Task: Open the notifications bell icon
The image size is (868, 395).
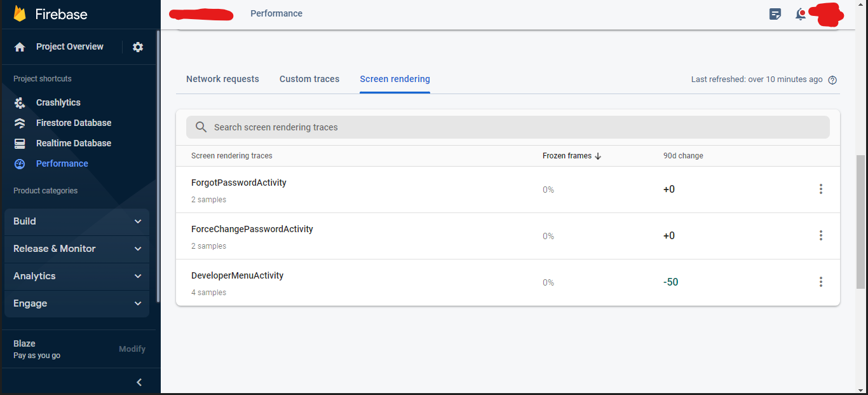Action: click(x=801, y=14)
